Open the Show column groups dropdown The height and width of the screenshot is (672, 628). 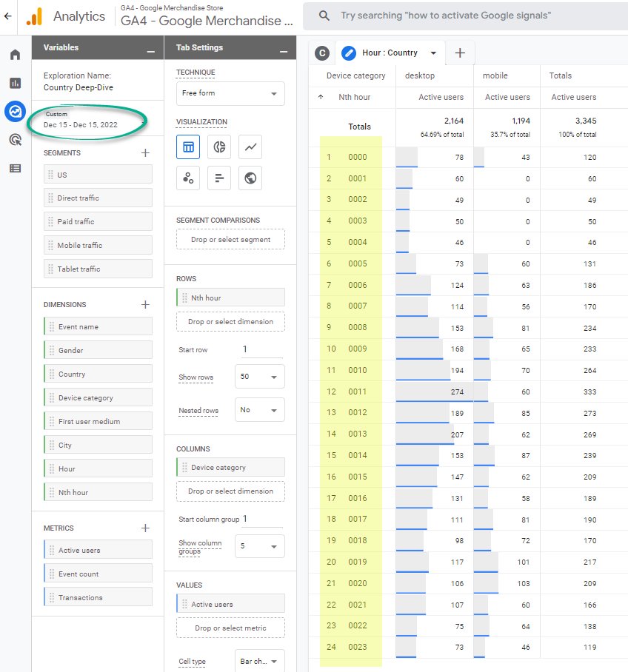click(259, 546)
